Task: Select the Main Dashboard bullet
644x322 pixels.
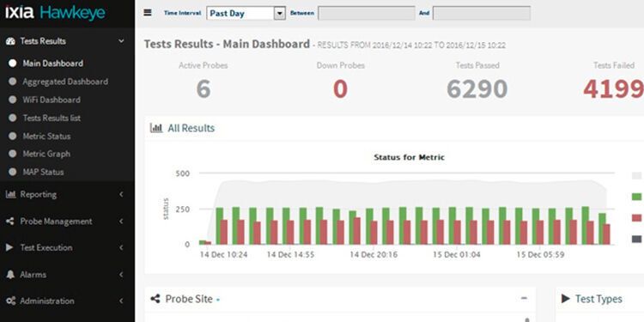Action: [12, 64]
